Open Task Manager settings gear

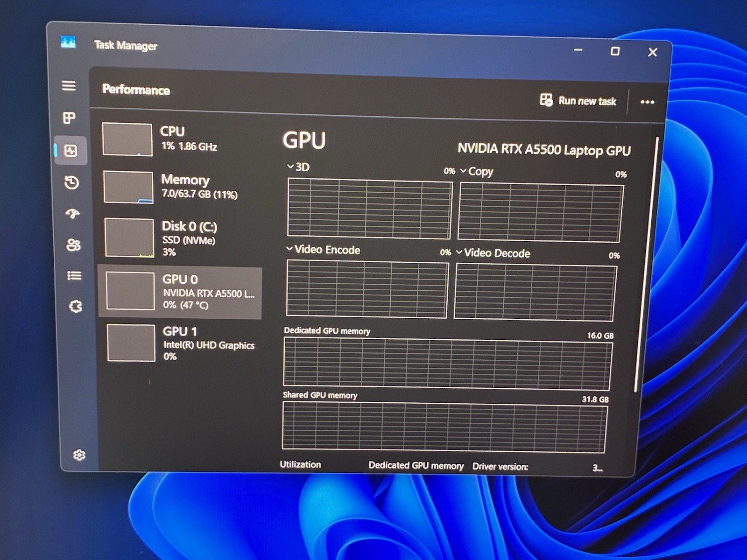[x=79, y=455]
